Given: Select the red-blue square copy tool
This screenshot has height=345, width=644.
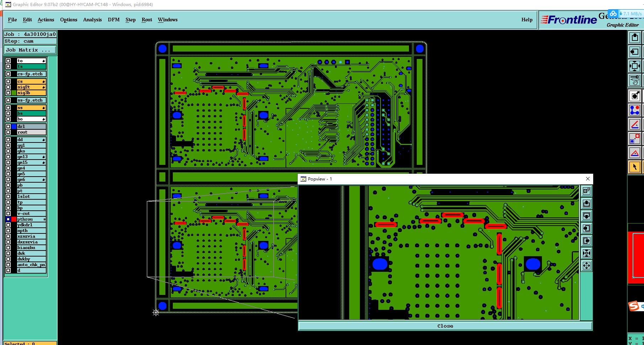Looking at the screenshot, I should click(x=635, y=139).
